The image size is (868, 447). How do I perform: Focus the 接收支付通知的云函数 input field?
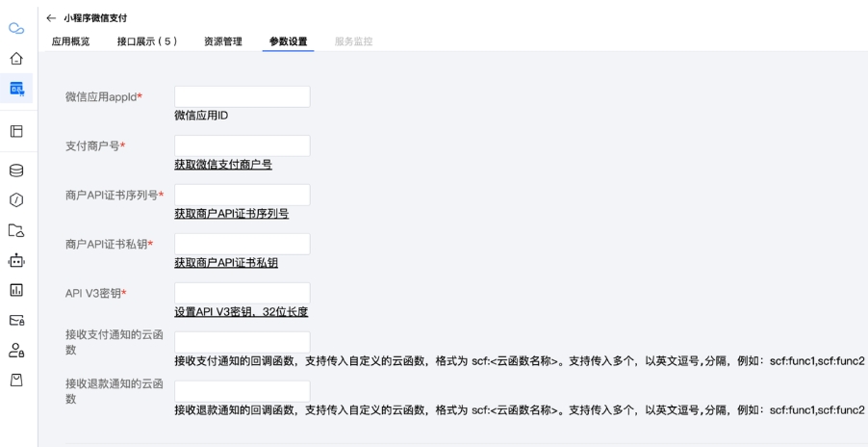[243, 342]
